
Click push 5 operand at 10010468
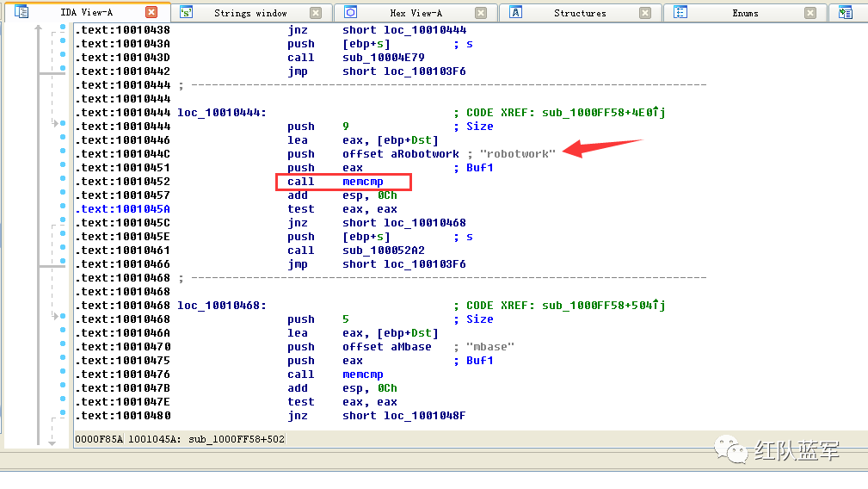(x=346, y=319)
